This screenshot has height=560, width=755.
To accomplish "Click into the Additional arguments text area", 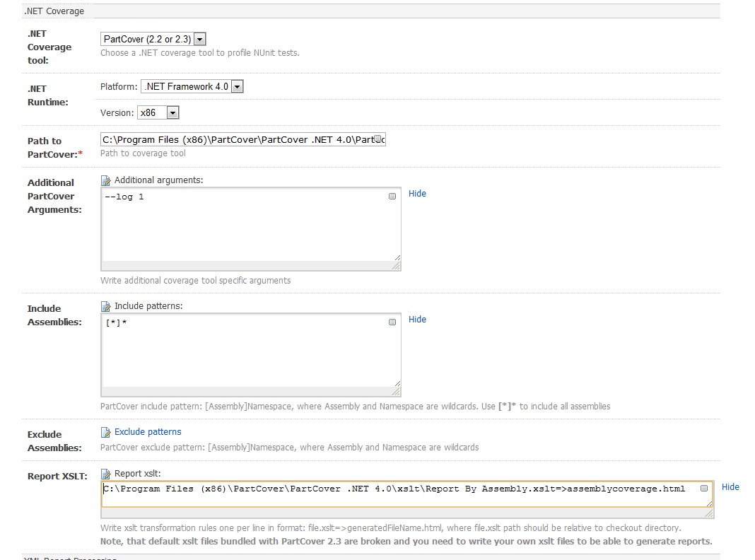I will click(250, 226).
